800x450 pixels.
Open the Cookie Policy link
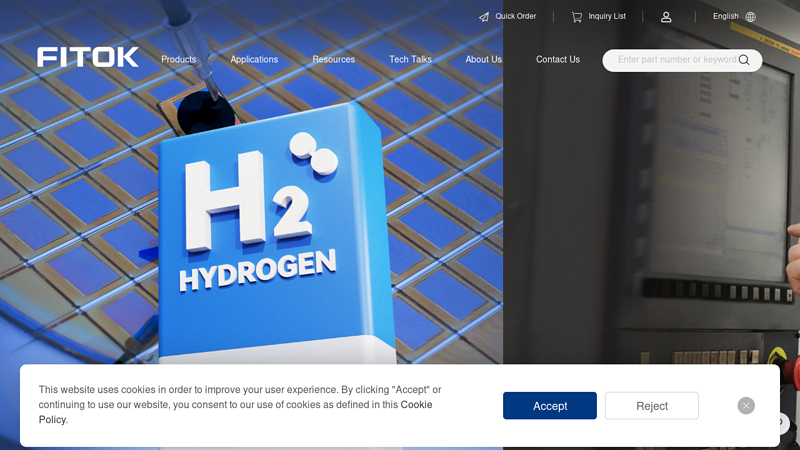(x=416, y=405)
